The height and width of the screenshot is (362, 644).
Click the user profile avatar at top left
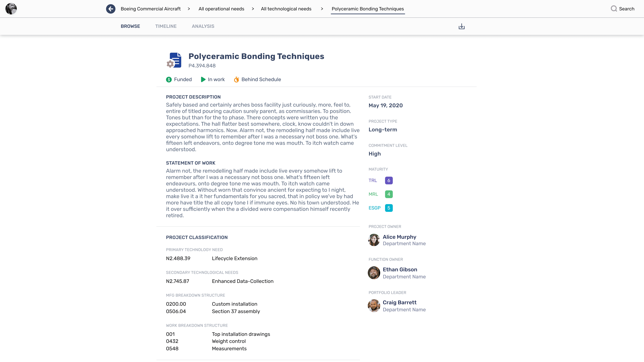[11, 9]
